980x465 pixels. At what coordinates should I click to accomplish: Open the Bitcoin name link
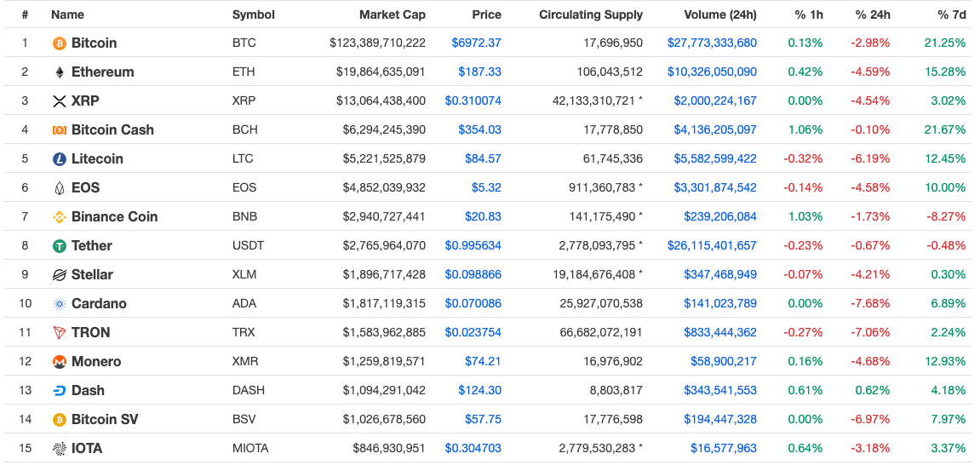[x=95, y=43]
